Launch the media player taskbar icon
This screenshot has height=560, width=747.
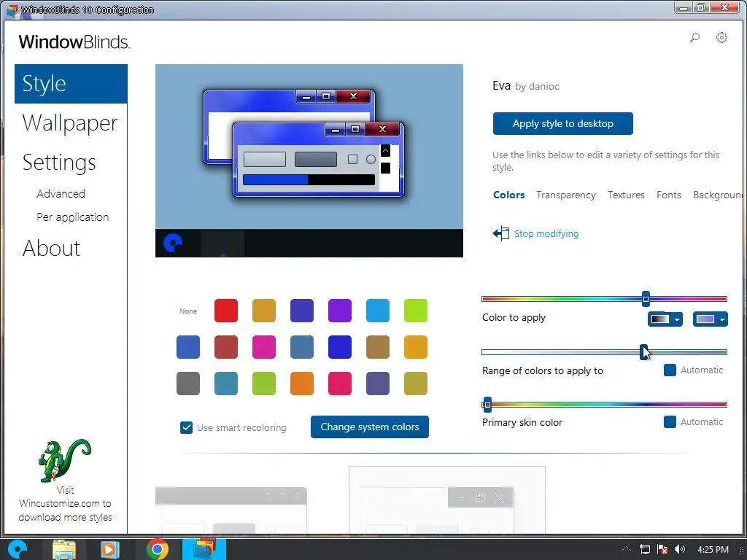tap(109, 550)
